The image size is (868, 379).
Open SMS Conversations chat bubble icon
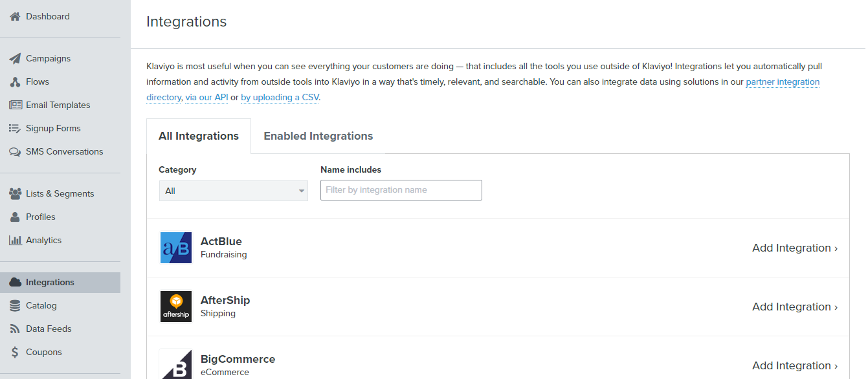[x=15, y=152]
